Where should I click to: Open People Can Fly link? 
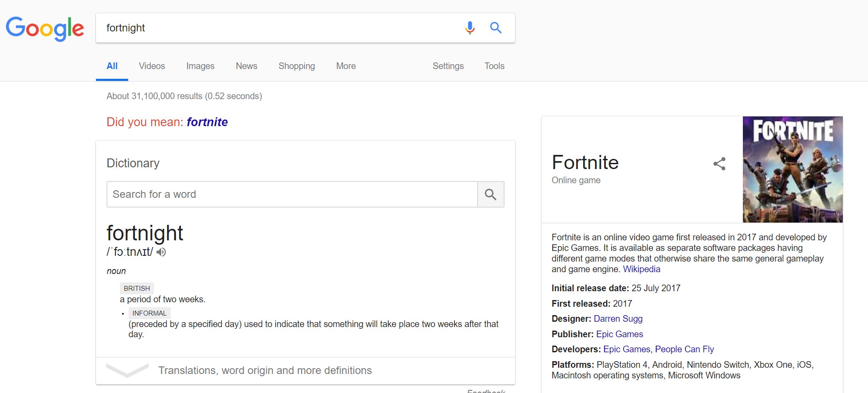click(x=684, y=349)
